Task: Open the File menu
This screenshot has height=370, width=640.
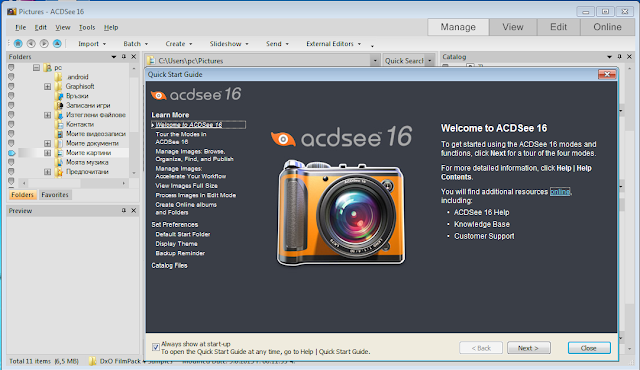Action: click(20, 27)
